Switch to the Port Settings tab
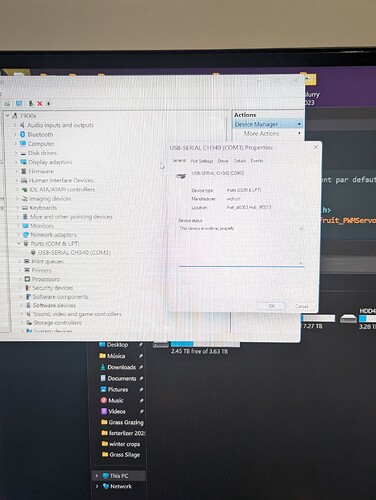Image resolution: width=376 pixels, height=500 pixels. tap(202, 161)
